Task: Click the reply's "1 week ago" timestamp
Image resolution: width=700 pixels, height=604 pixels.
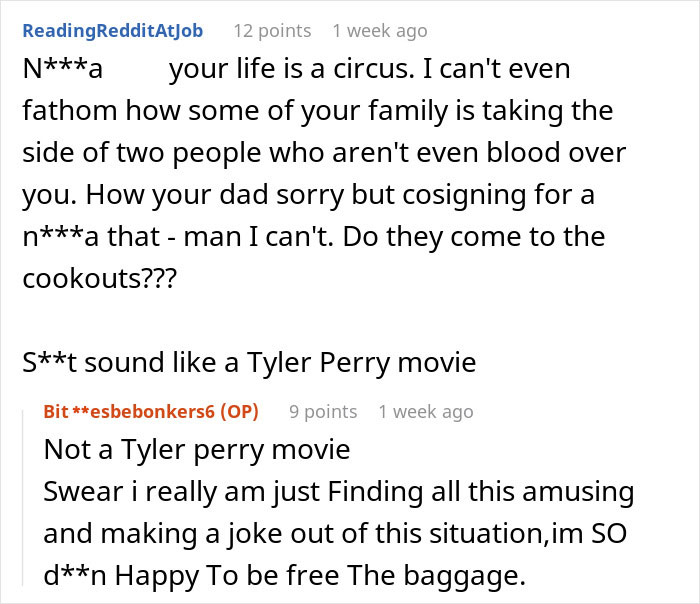Action: pos(426,411)
